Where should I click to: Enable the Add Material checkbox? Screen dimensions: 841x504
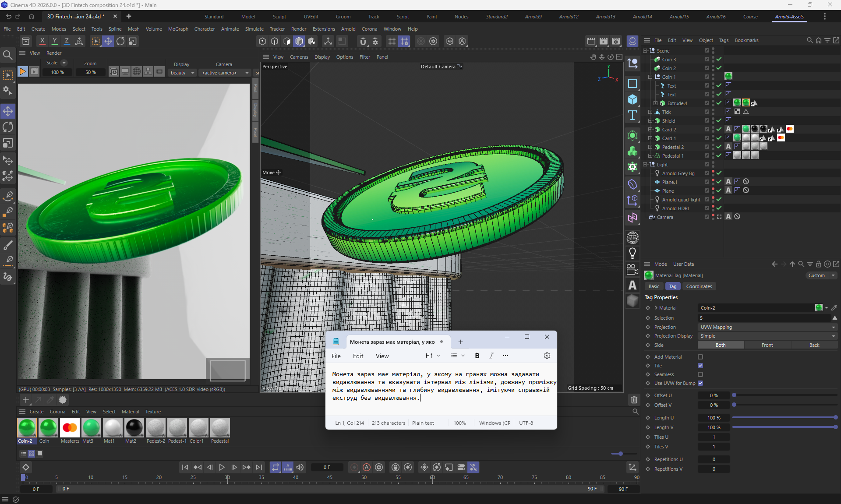point(700,357)
